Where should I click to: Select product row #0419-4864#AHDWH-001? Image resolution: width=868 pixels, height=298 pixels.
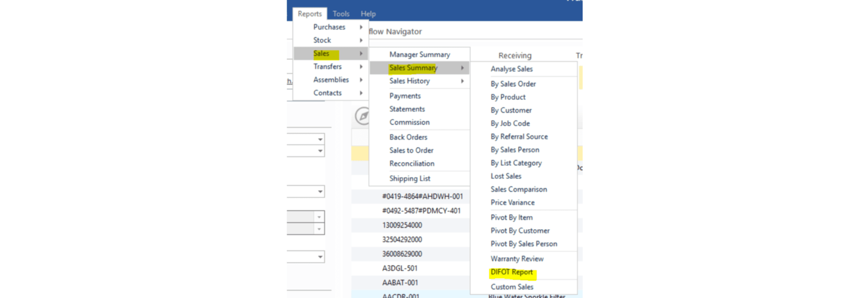[423, 196]
